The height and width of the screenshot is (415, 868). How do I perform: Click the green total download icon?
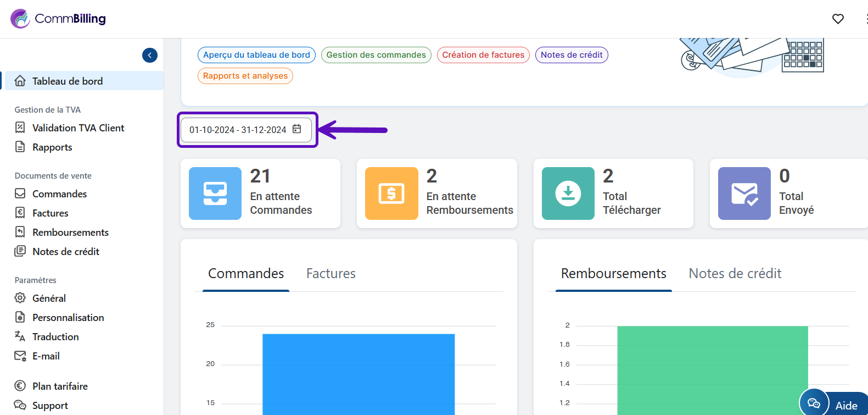(568, 193)
